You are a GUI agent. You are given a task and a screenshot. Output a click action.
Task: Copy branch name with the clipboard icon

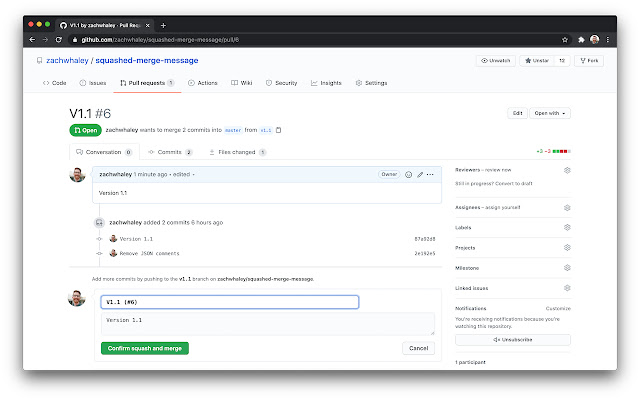[279, 130]
